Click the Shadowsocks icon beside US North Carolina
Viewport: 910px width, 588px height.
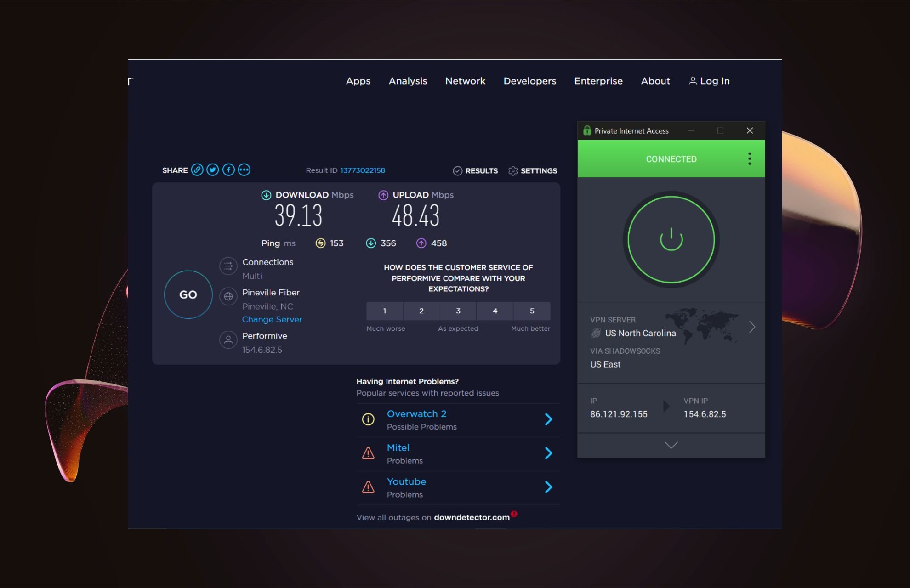(596, 333)
